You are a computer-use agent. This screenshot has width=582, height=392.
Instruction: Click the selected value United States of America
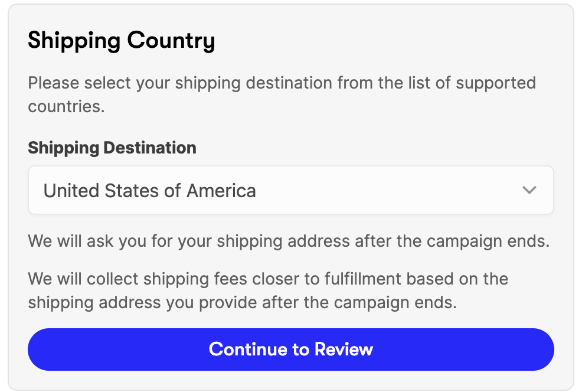click(x=149, y=191)
